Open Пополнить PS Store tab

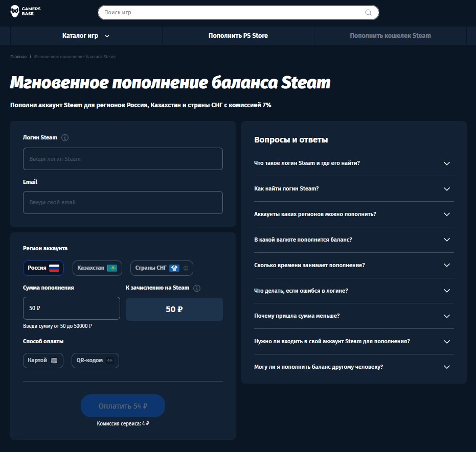point(238,36)
